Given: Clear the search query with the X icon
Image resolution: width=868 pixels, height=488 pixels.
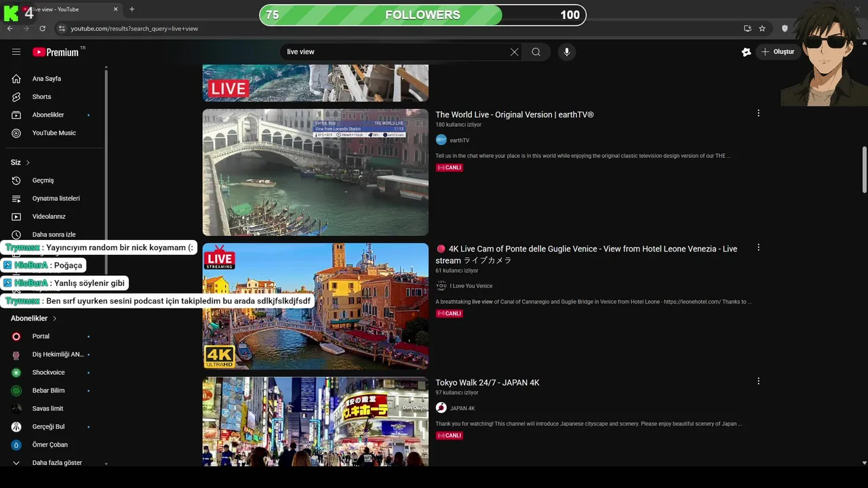Looking at the screenshot, I should (514, 52).
